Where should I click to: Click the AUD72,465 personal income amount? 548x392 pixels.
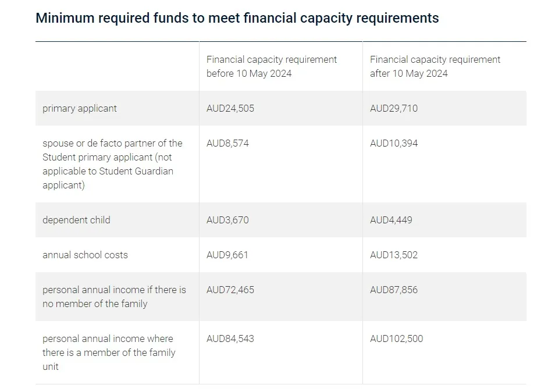(x=230, y=290)
